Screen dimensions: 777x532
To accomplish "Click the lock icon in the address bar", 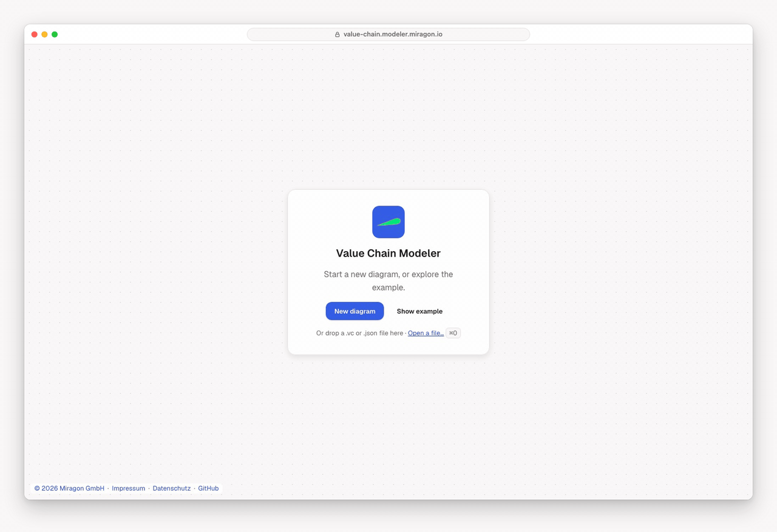I will pyautogui.click(x=338, y=35).
